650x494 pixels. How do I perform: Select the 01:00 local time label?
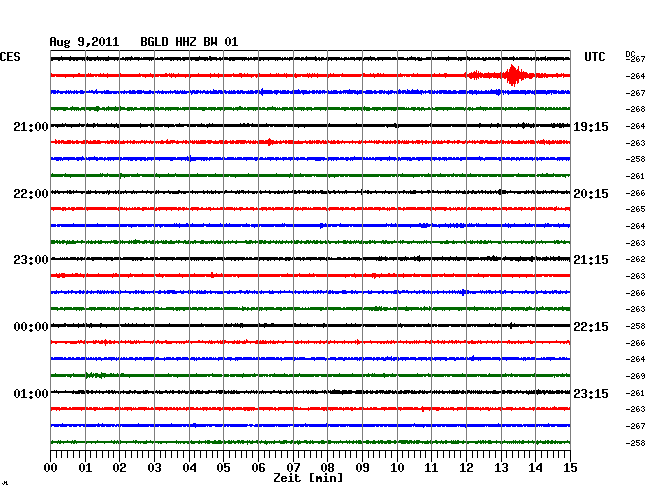pyautogui.click(x=31, y=393)
